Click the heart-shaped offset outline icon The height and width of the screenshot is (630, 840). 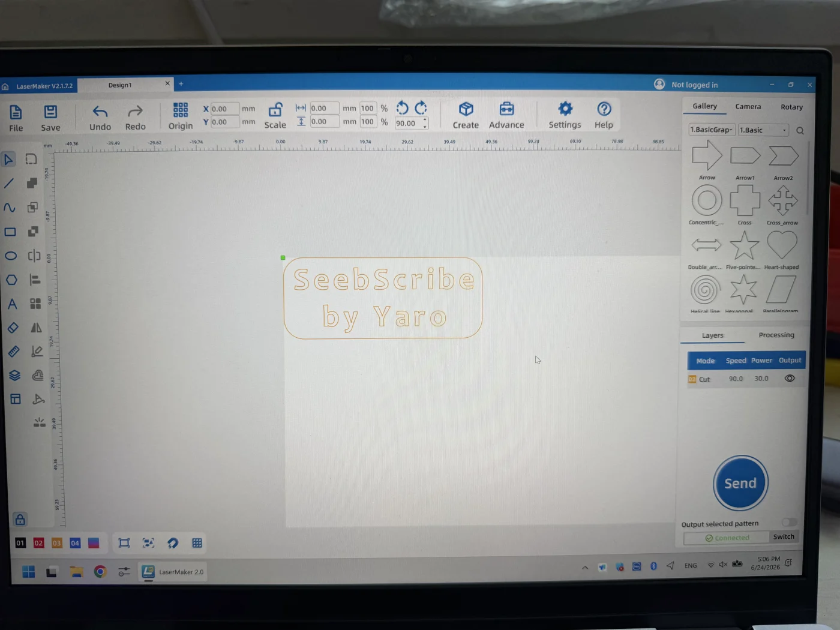38,376
